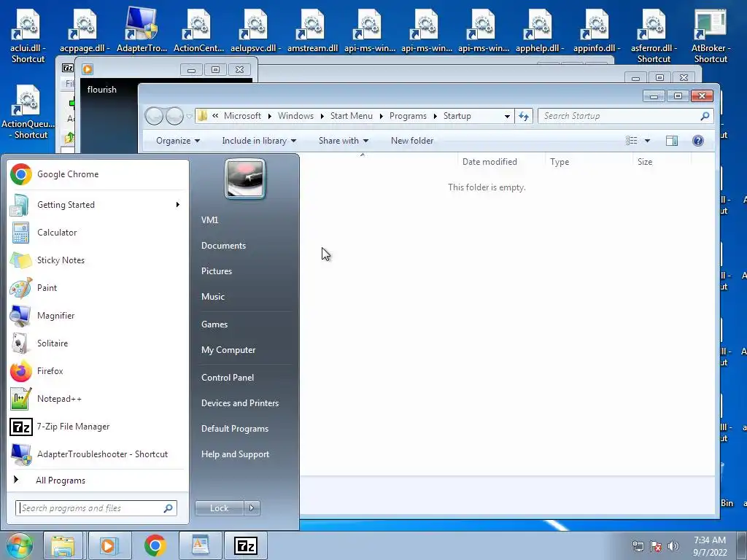This screenshot has width=747, height=560.
Task: Open recent pages dropdown near nav buttons
Action: [189, 116]
